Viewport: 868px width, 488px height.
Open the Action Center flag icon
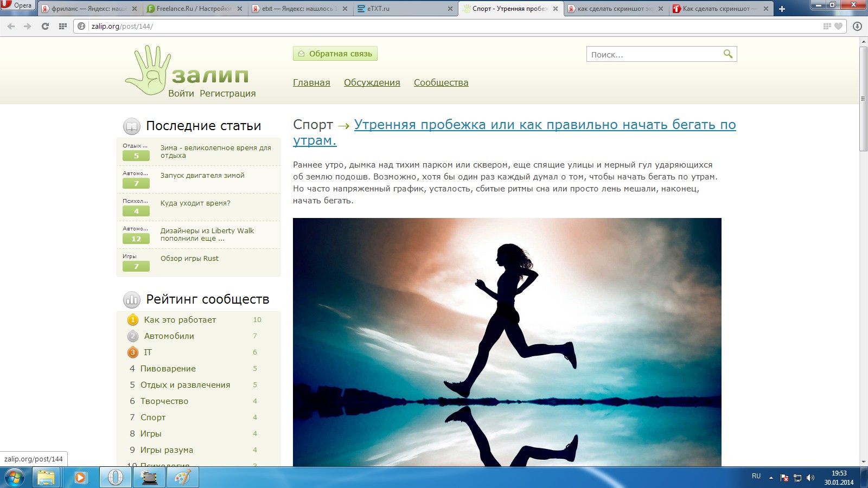(784, 478)
